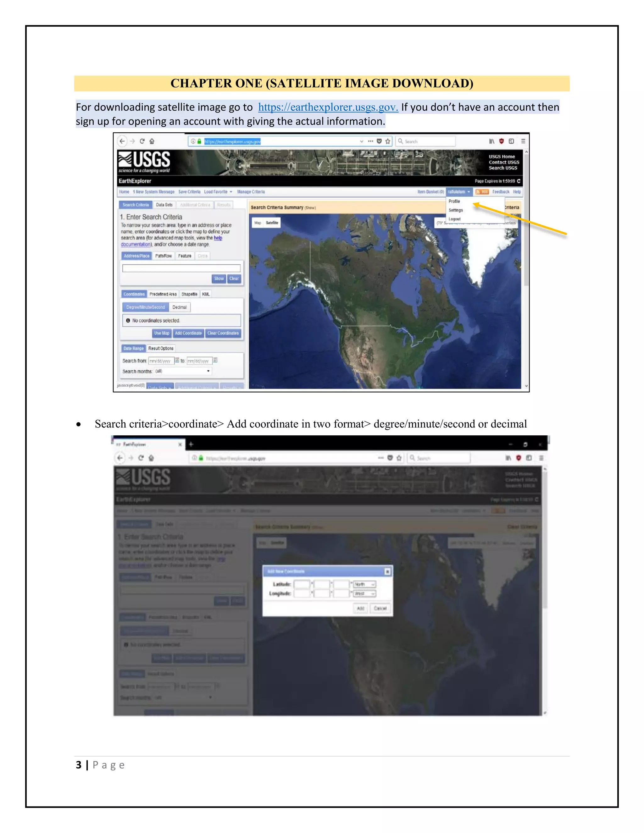Switch map view to Map toggle

[258, 223]
